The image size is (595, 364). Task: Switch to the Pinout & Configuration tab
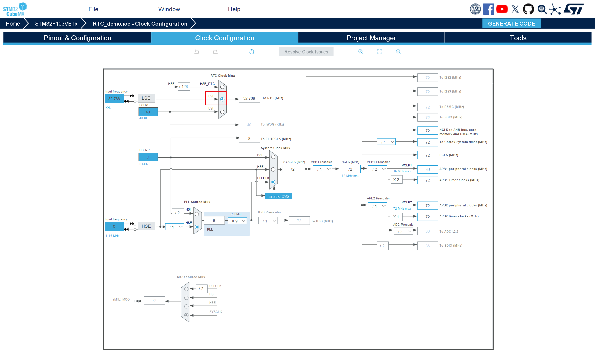tap(77, 38)
